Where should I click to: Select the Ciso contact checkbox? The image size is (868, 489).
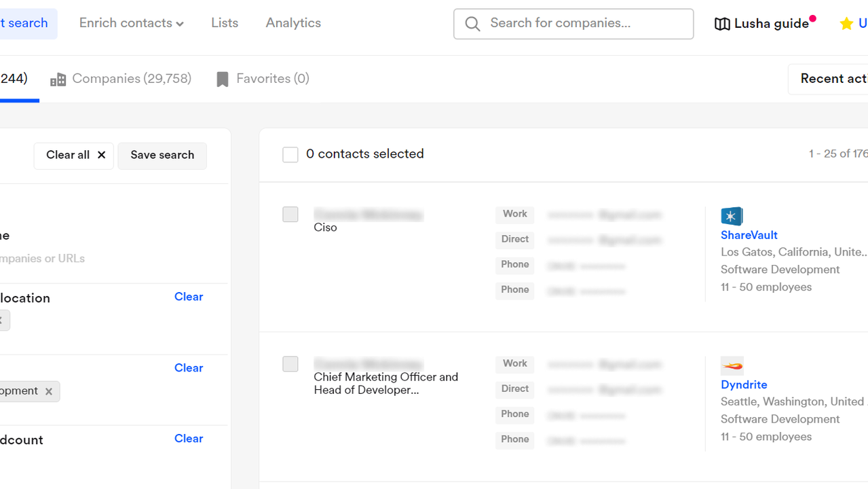pyautogui.click(x=290, y=215)
